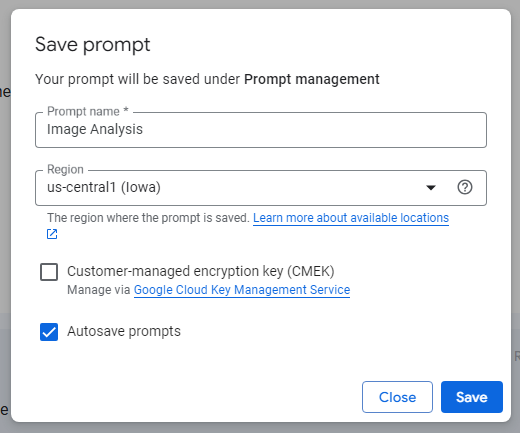Click the Region dropdown arrow
Screen dimensions: 520x433
(431, 188)
